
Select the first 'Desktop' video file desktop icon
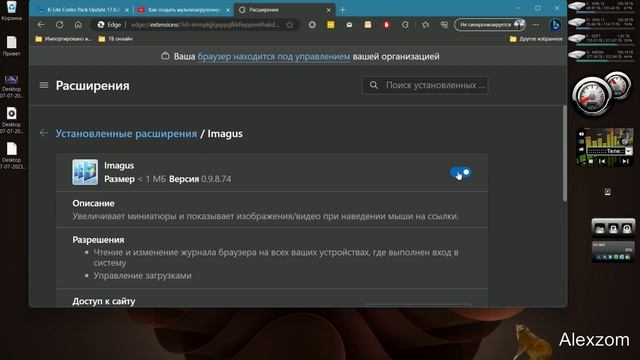click(x=11, y=86)
